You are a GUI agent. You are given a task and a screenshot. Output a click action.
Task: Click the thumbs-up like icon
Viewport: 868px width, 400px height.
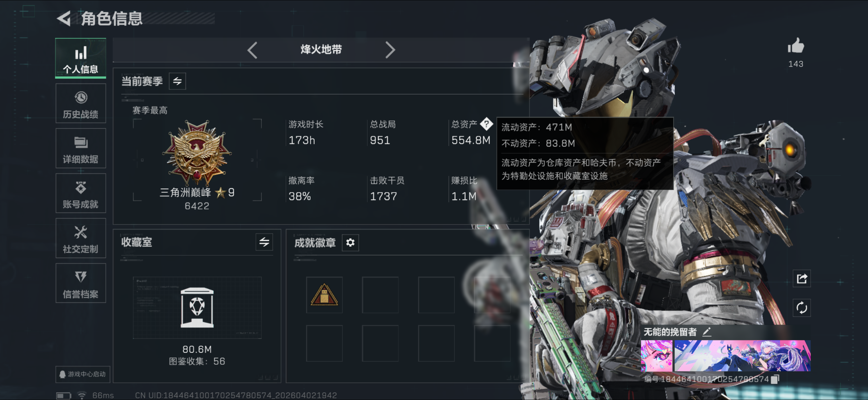coord(796,45)
